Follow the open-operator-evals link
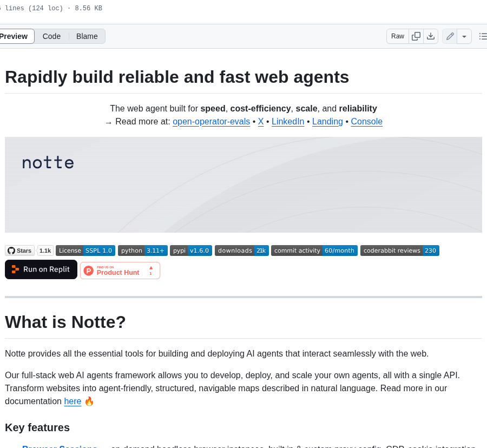 [x=211, y=121]
